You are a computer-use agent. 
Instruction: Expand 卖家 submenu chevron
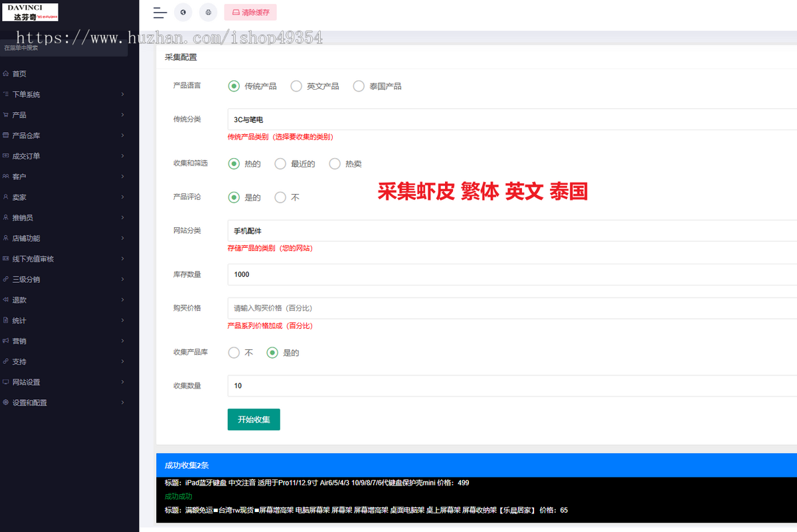pos(123,197)
